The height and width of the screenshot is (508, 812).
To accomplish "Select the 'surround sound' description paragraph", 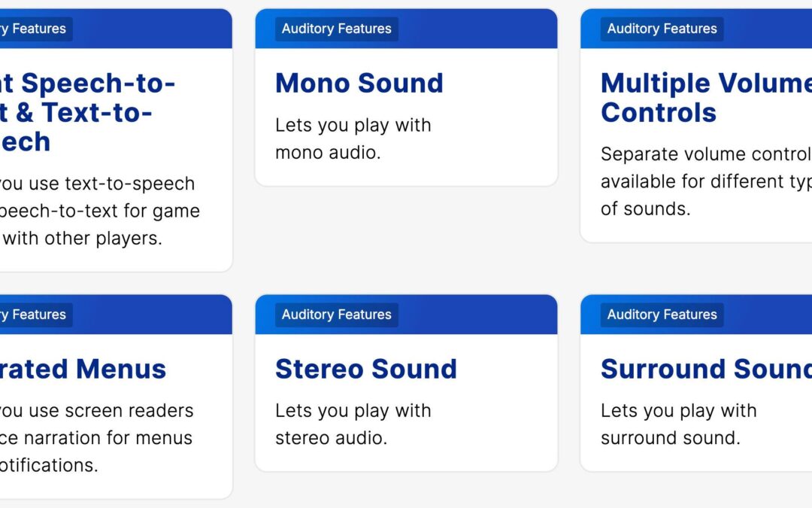I will pyautogui.click(x=678, y=424).
